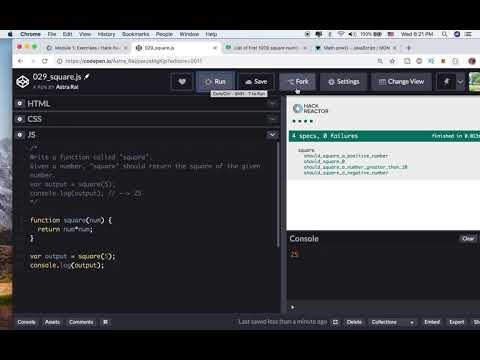Expand the HTML editor dropdown chevron
Viewport: 480px width, 360px height.
pos(272,104)
